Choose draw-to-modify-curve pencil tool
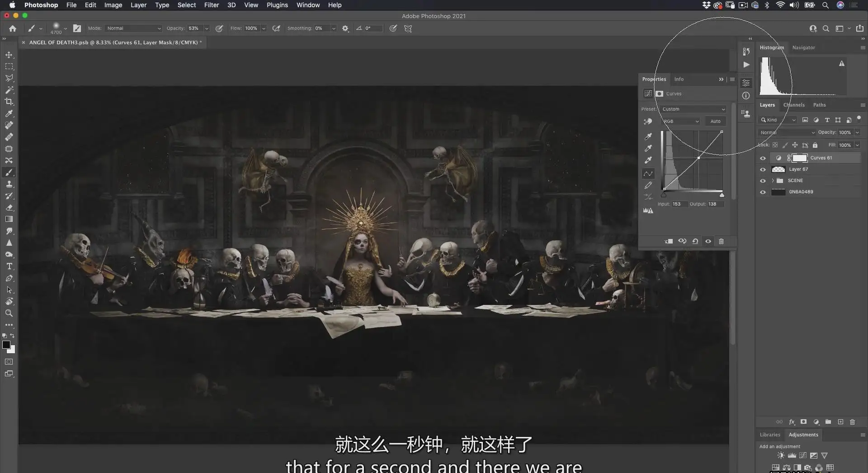This screenshot has width=868, height=473. coord(648,185)
